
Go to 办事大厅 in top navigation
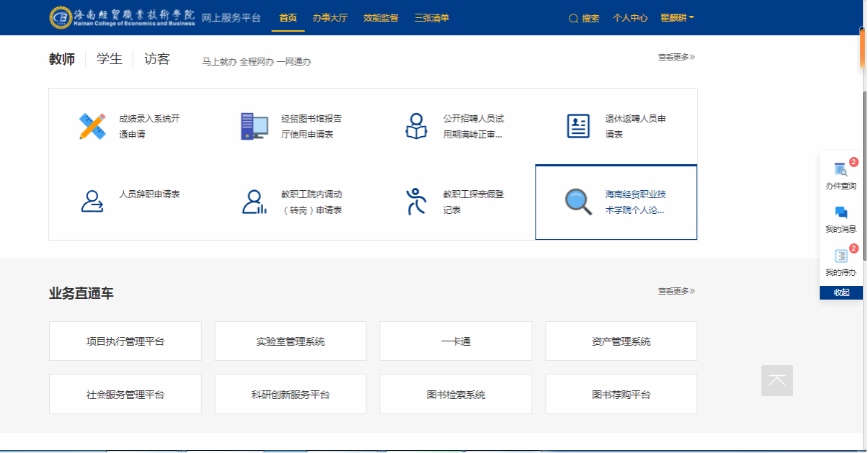[329, 18]
